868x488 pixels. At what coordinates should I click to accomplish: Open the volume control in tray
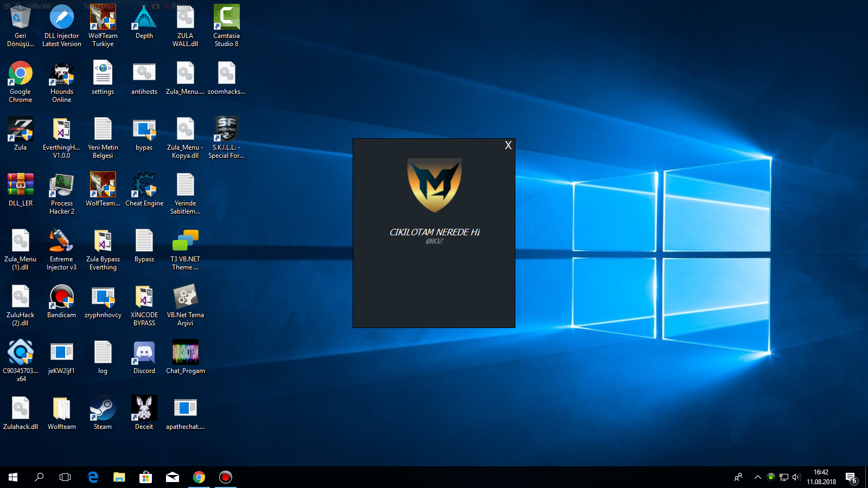point(796,477)
